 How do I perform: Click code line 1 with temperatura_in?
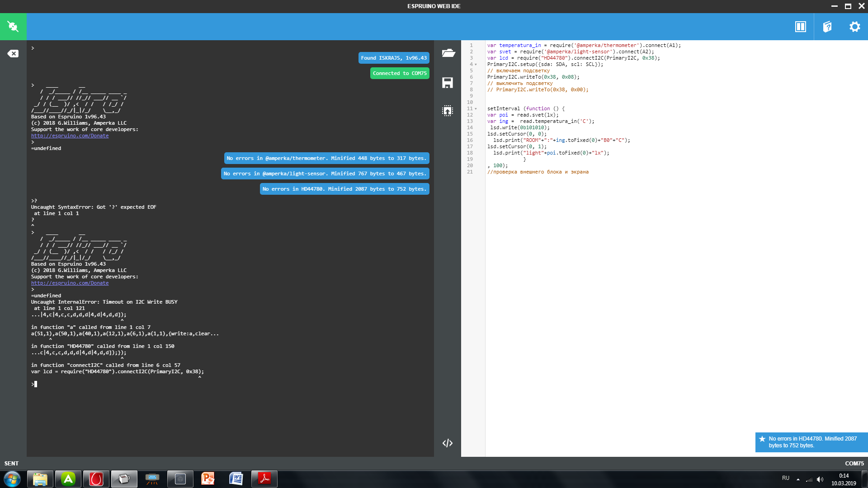click(x=584, y=45)
